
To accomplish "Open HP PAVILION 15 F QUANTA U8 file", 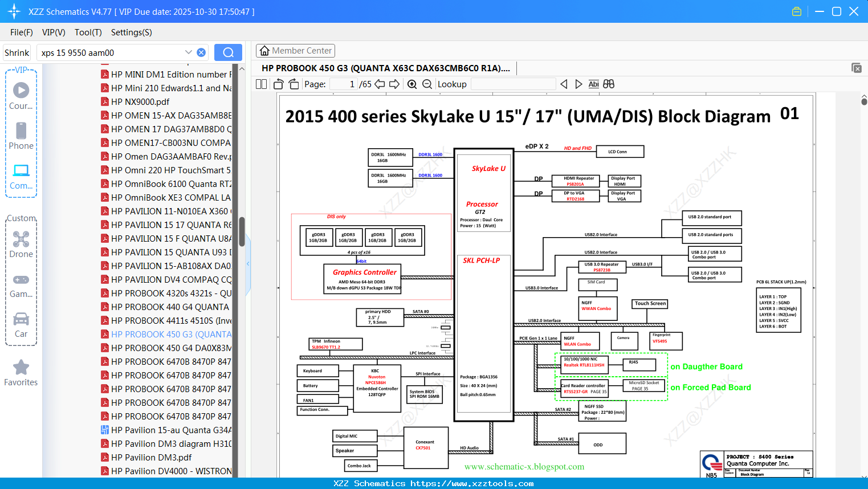I will [x=166, y=238].
